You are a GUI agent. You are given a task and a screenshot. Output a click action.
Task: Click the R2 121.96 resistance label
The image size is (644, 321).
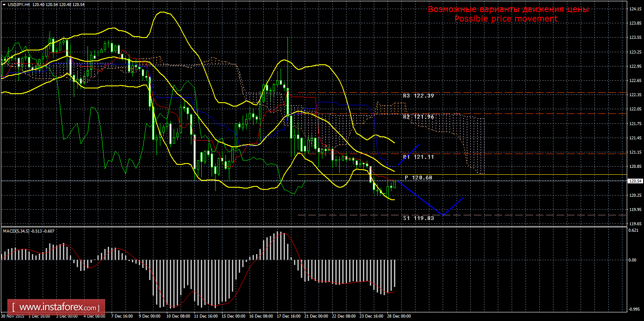click(x=418, y=116)
